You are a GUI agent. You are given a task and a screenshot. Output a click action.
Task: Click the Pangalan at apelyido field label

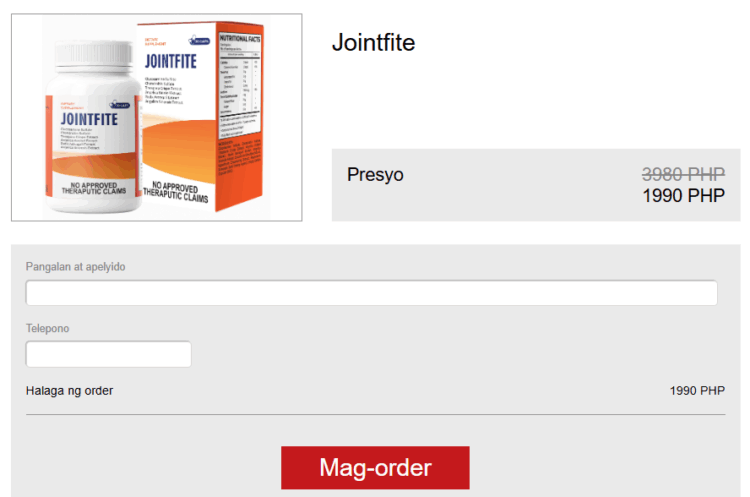pyautogui.click(x=76, y=267)
